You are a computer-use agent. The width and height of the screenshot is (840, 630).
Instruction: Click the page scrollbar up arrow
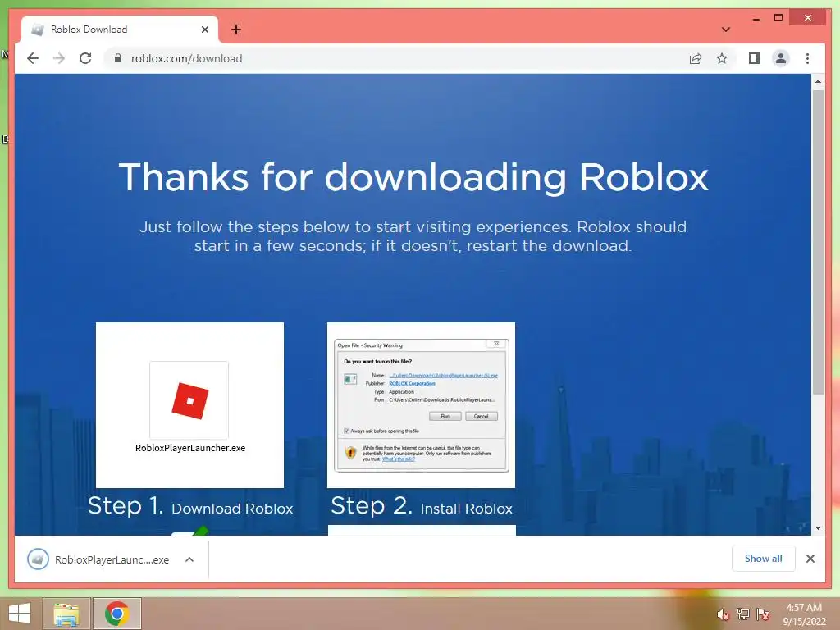pos(818,81)
